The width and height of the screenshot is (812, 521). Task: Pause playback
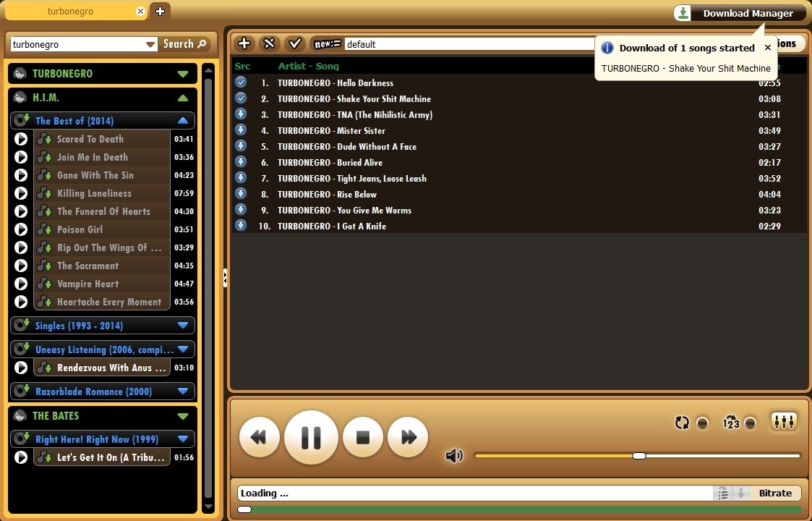[311, 438]
